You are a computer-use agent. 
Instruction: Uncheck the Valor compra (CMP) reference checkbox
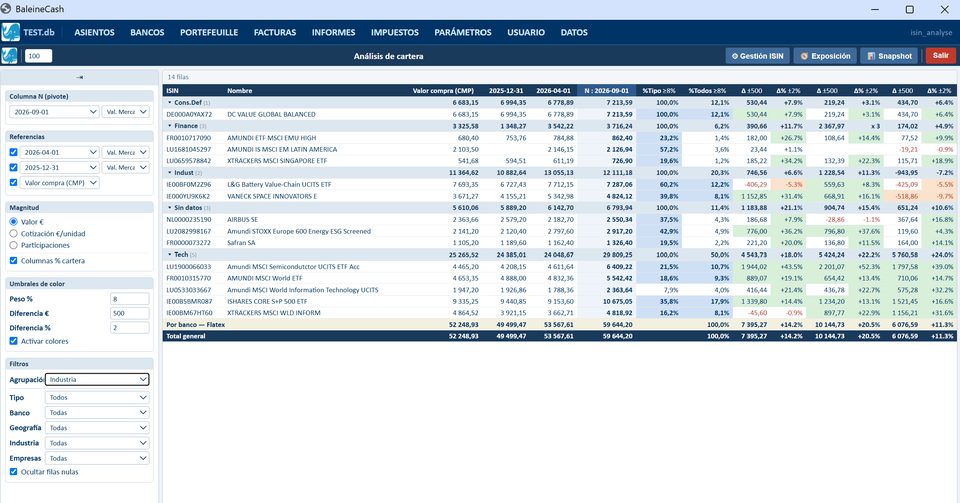coord(13,182)
